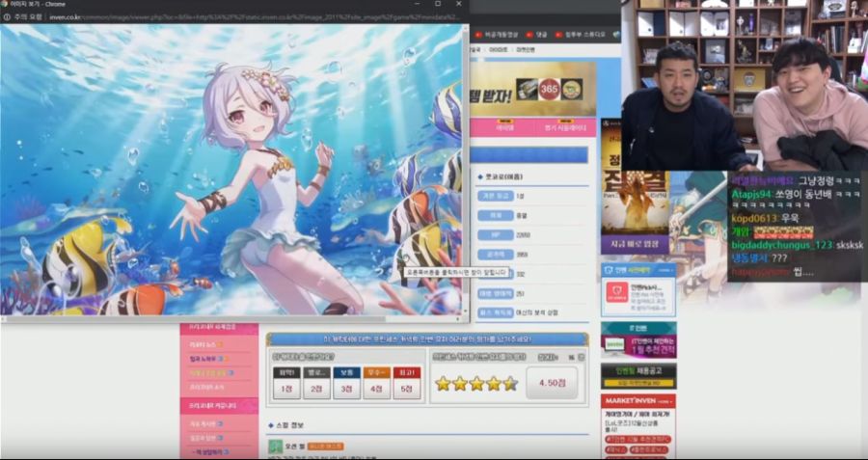Screen dimensions: 868x460
Task: Click the first red-icon bookmark in bookmarks bar
Action: pos(478,34)
